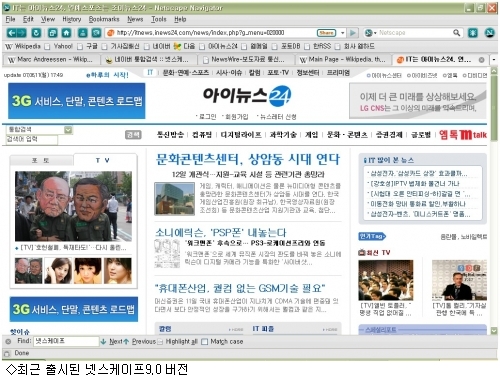Toggle Highlight all in the Find bar

point(178,342)
